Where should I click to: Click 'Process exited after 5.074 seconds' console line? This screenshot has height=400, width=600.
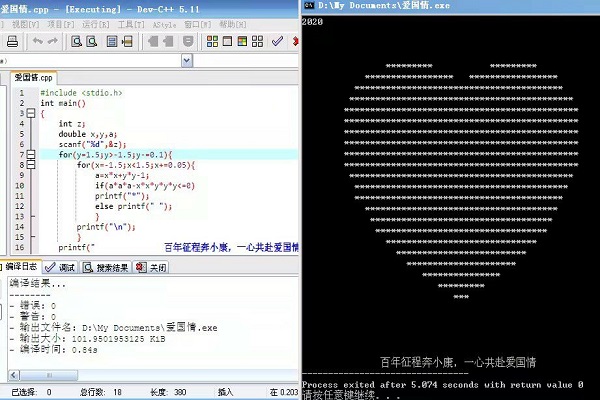click(x=442, y=384)
